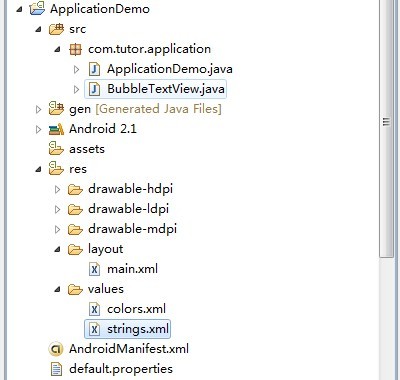
Task: Expand the drawable-mdpi folder arrow
Action: click(57, 229)
